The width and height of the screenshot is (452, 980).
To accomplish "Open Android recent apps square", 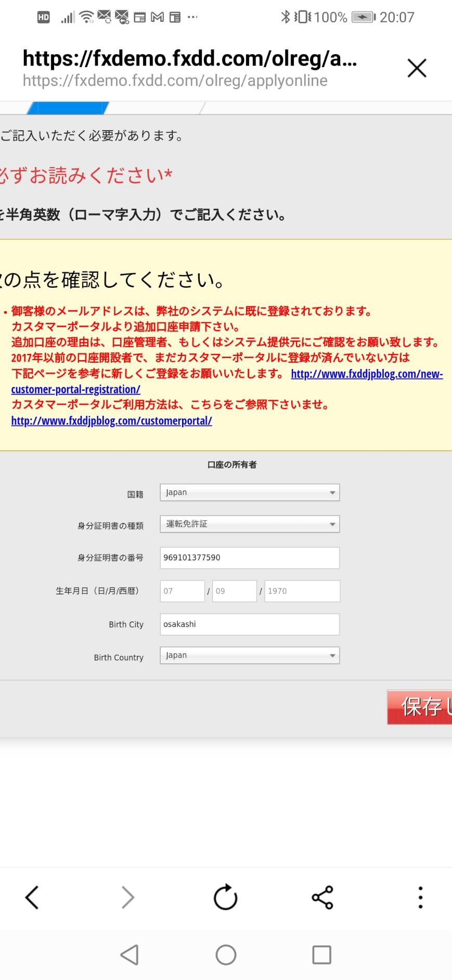I will click(x=321, y=955).
